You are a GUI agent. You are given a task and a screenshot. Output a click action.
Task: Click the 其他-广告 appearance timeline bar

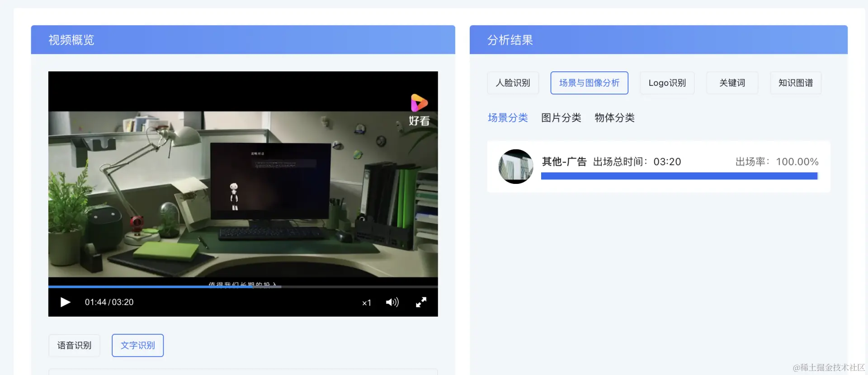point(679,176)
